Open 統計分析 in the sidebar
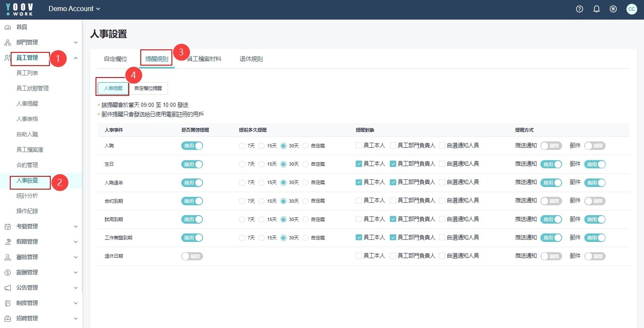 [x=27, y=196]
